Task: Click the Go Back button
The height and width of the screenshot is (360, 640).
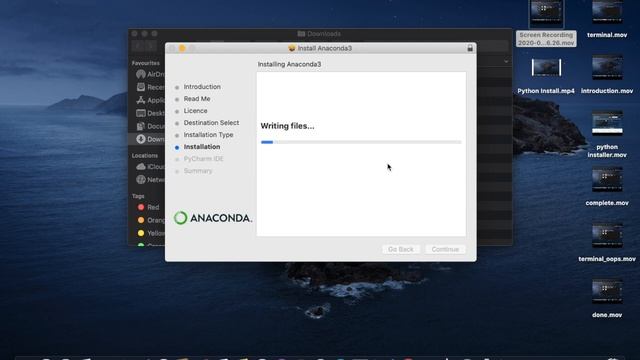Action: [400, 249]
